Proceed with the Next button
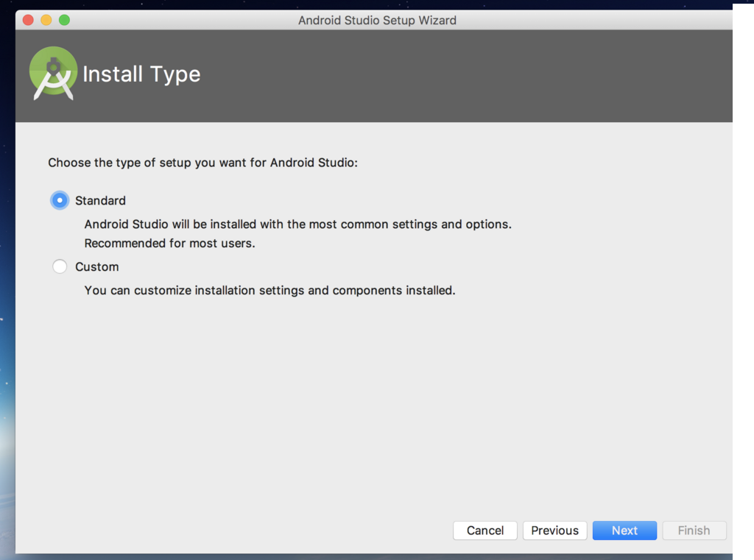 [x=624, y=531]
